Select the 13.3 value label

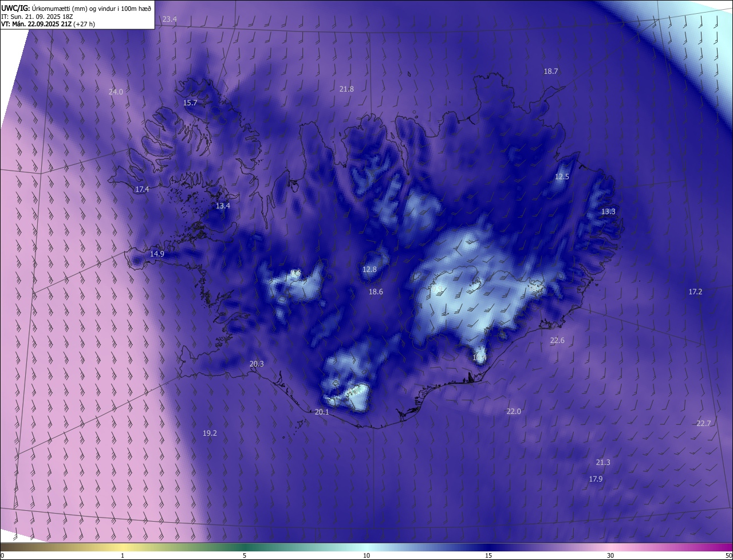pos(608,212)
